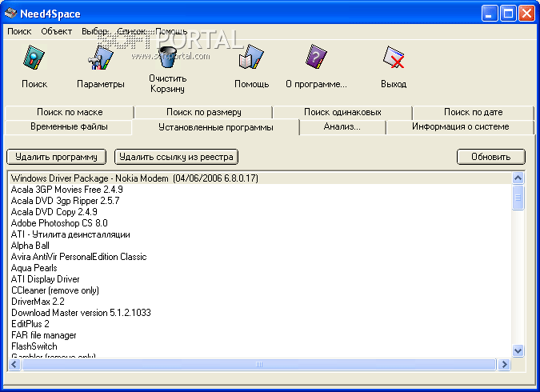
Task: Switch to Временные файлы tab
Action: 69,126
